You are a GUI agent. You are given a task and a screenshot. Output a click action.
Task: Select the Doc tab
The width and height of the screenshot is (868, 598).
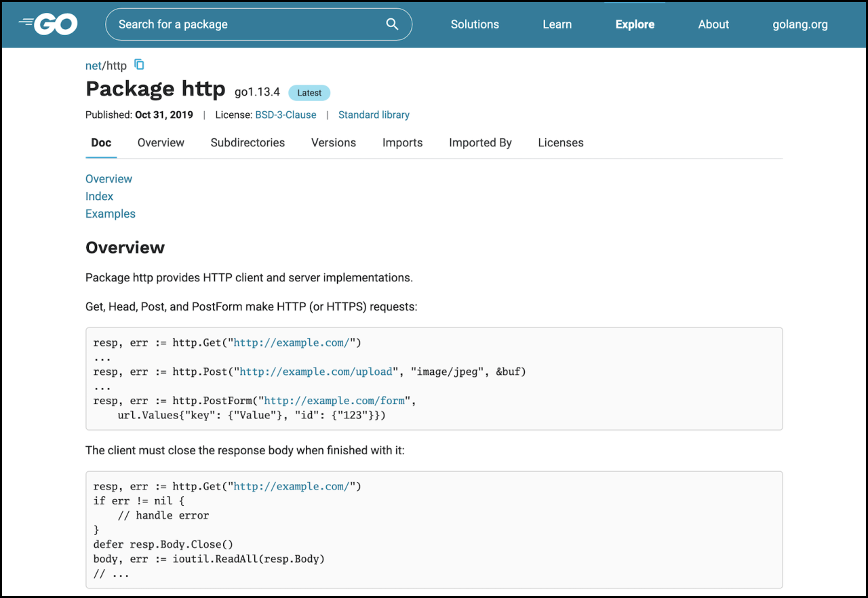[x=101, y=142]
